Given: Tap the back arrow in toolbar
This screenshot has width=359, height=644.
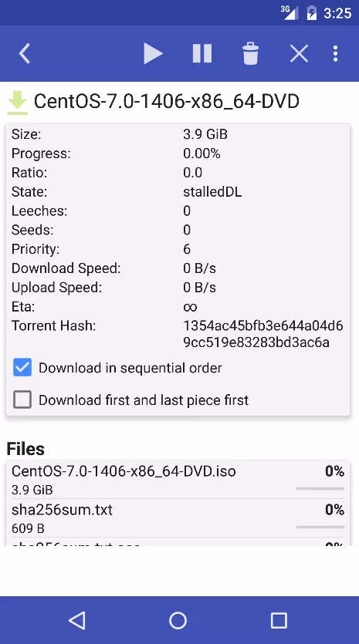Looking at the screenshot, I should tap(25, 54).
